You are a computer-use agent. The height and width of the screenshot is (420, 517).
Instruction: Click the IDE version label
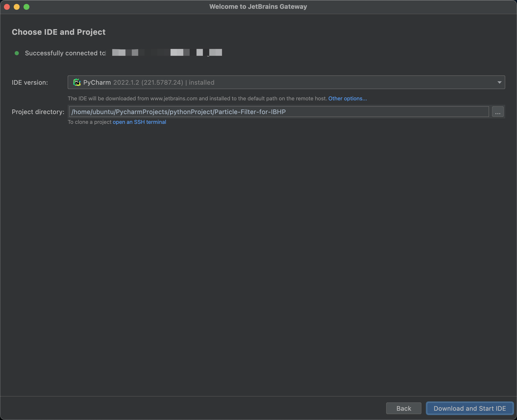pyautogui.click(x=30, y=82)
